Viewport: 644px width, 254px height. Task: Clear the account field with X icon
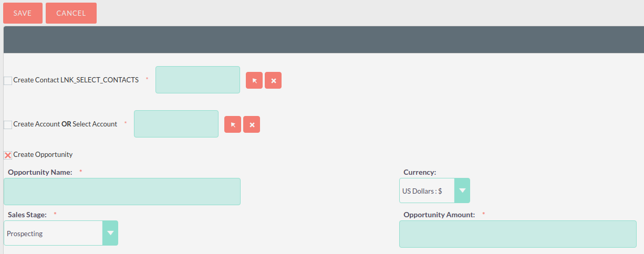tap(252, 124)
